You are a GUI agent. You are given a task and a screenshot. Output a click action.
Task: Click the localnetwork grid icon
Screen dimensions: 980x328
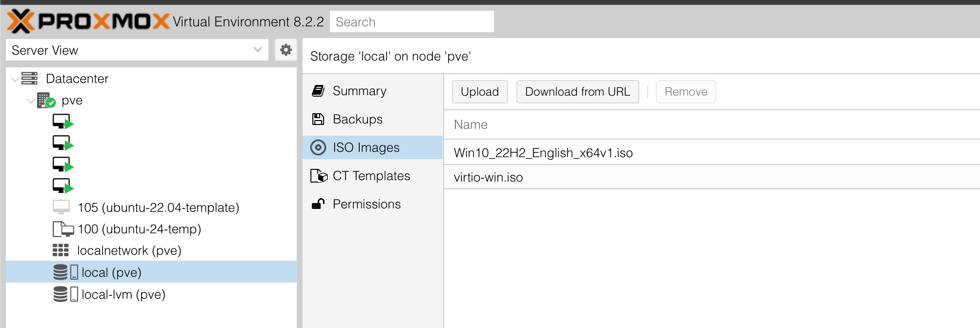coord(61,250)
